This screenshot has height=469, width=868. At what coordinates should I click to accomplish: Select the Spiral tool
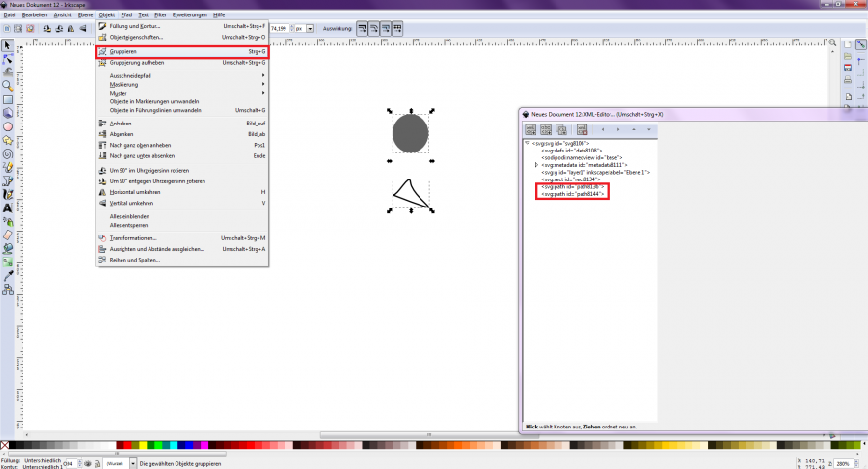(x=7, y=152)
